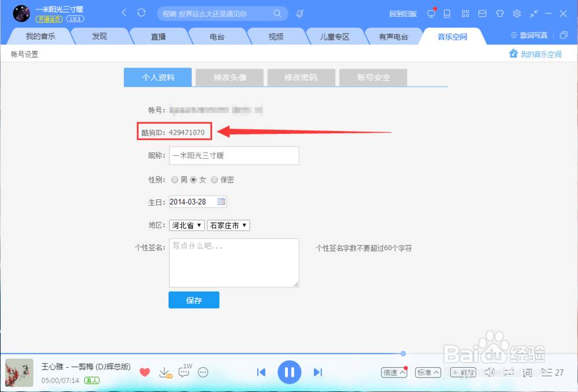The width and height of the screenshot is (578, 392).
Task: Open the 我的音乐空间 link
Action: tap(541, 54)
